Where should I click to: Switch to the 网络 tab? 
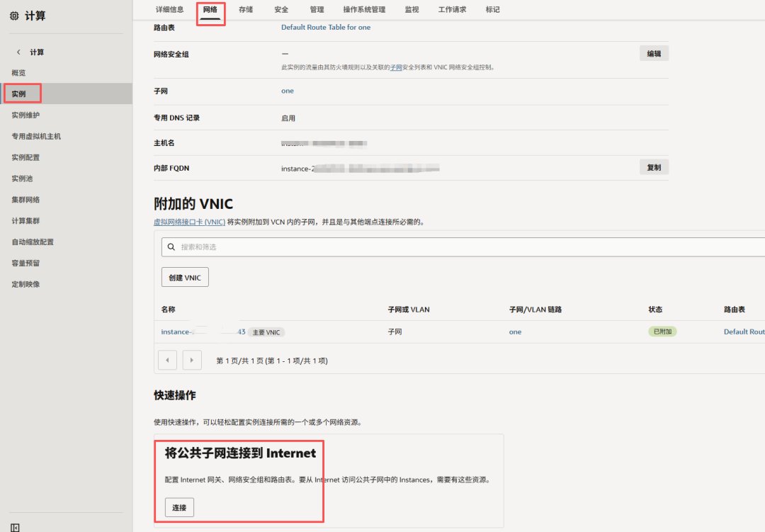pyautogui.click(x=210, y=9)
